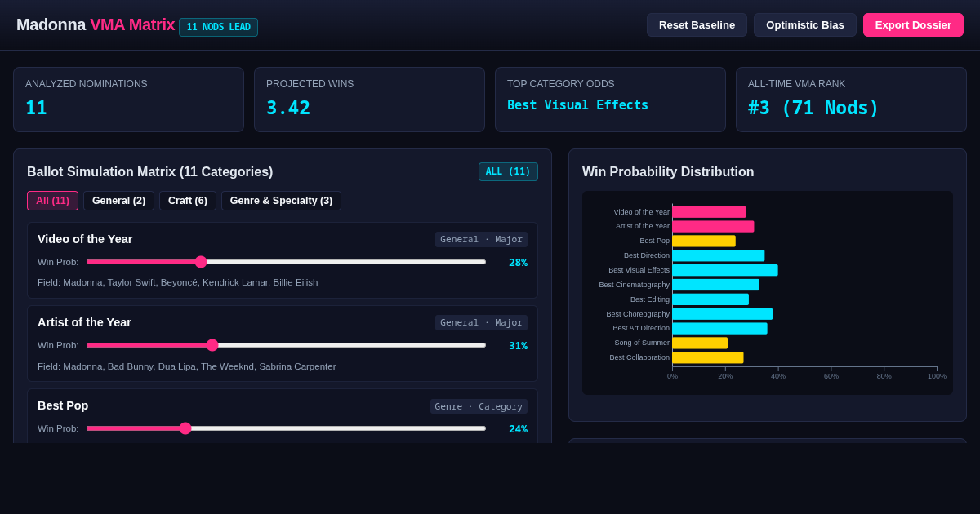
Task: Click Ballot Simulation Matrix heading
Action: [150, 172]
